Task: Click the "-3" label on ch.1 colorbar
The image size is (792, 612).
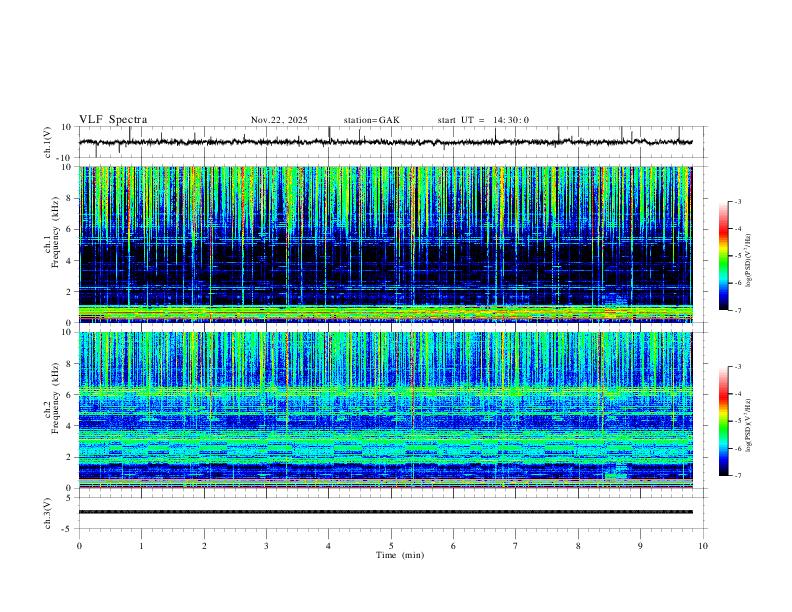Action: 737,201
